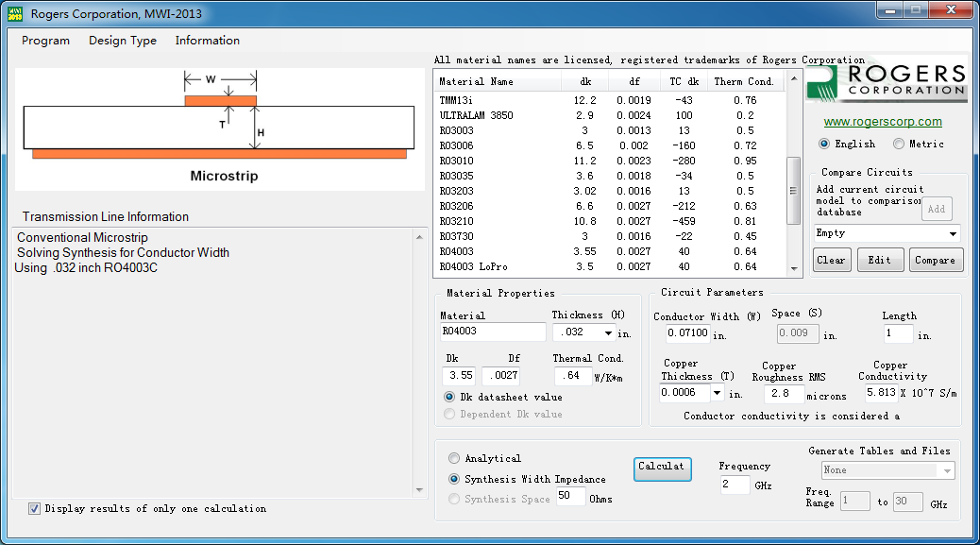Click the Dk value field

coord(460,376)
